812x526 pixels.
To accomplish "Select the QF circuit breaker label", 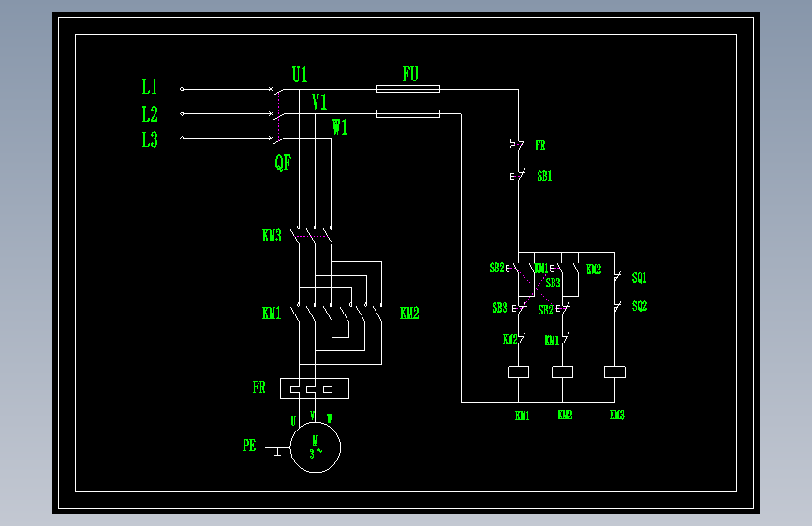I will 283,163.
